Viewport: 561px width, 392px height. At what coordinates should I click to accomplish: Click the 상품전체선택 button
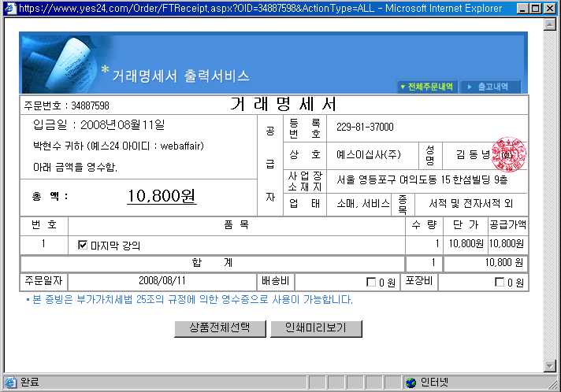pos(220,328)
